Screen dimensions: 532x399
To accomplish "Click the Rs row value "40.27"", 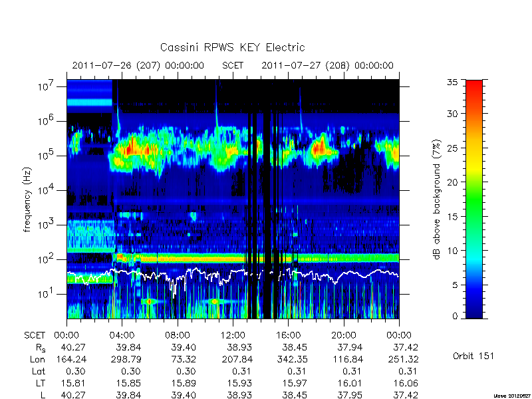I will tap(73, 347).
